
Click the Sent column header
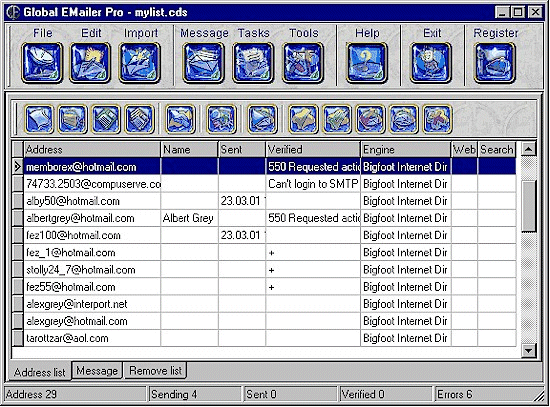pyautogui.click(x=242, y=149)
